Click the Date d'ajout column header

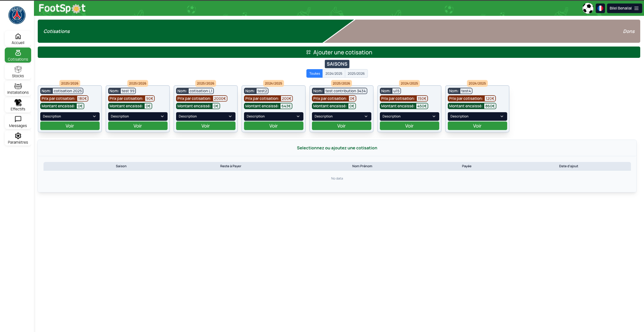pyautogui.click(x=569, y=166)
